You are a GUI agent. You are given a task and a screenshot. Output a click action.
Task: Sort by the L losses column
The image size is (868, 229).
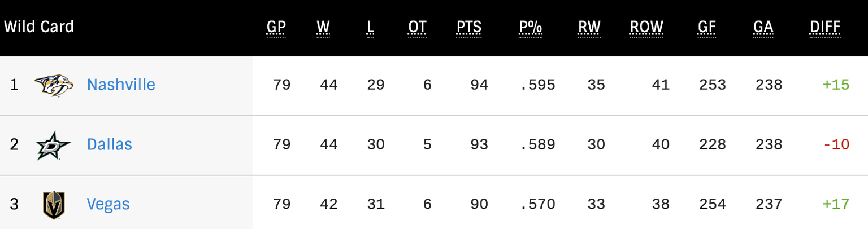click(371, 27)
